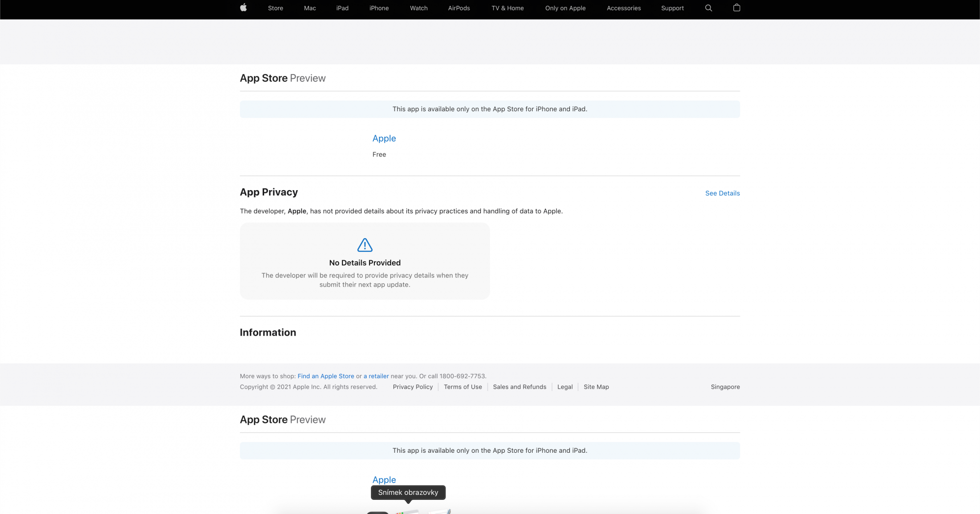This screenshot has height=514, width=980.
Task: Open the Terms of Use link
Action: click(x=463, y=387)
